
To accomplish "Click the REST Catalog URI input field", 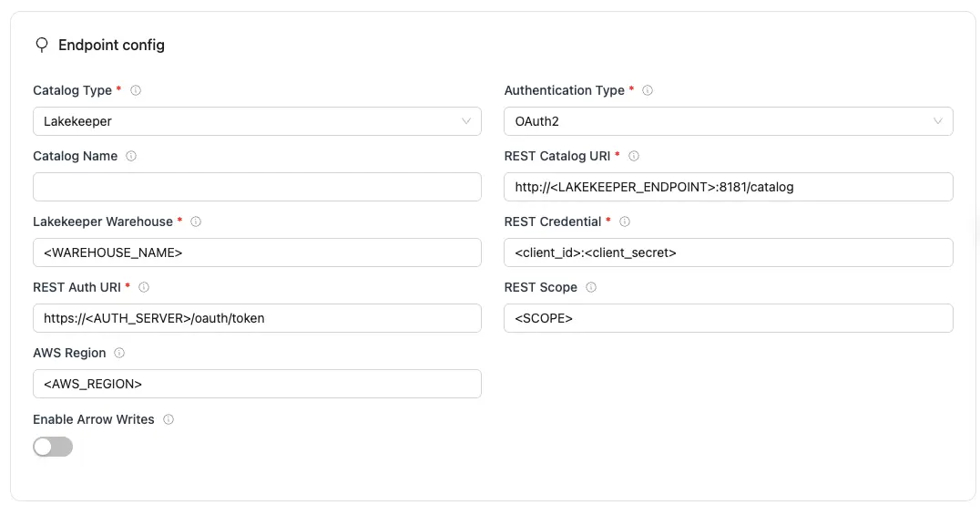I will [728, 187].
